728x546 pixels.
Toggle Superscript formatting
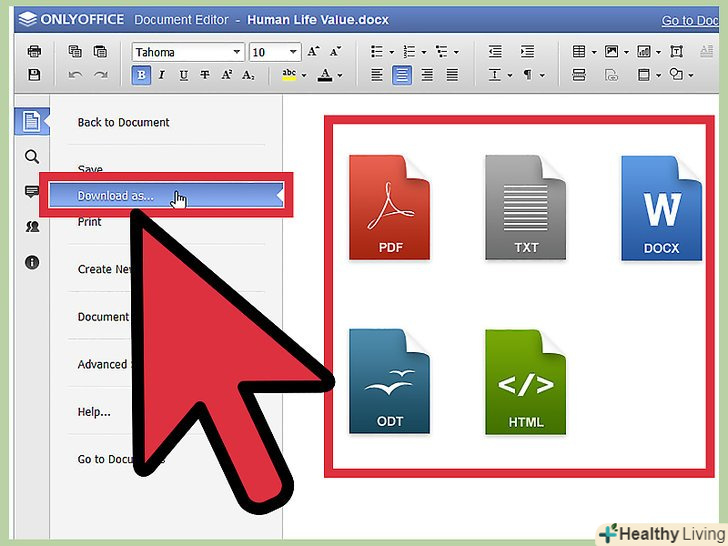click(x=227, y=75)
